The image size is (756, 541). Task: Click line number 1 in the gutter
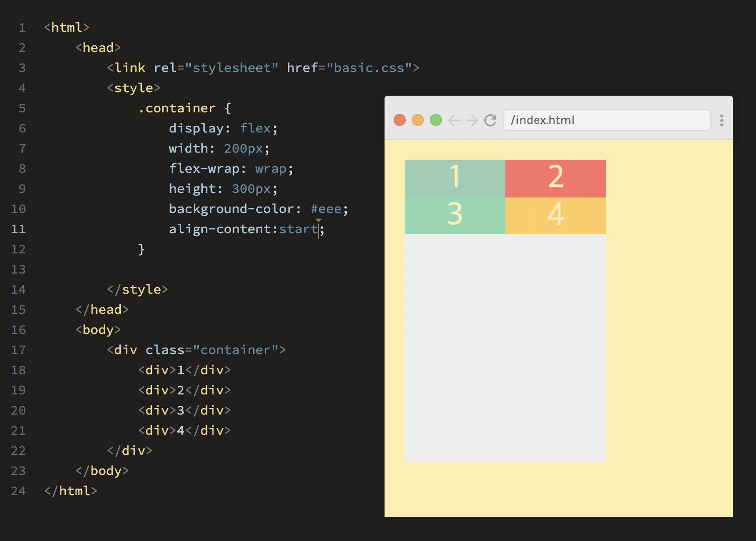[x=22, y=28]
